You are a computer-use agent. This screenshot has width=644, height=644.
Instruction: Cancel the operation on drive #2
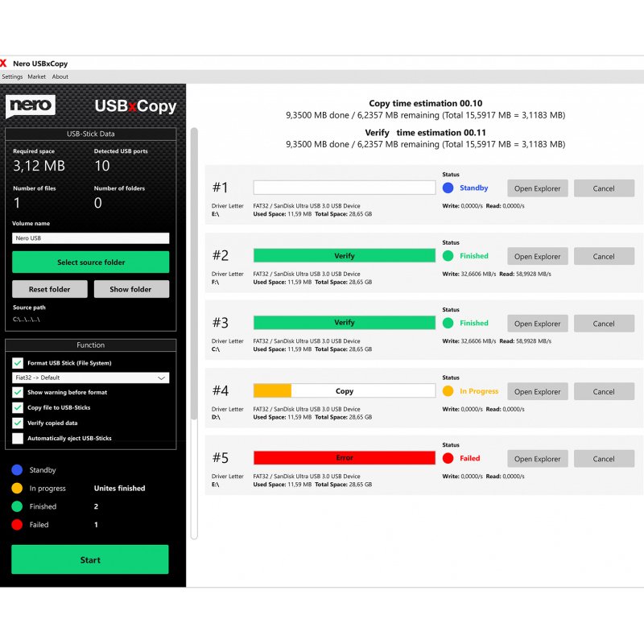[x=604, y=256]
